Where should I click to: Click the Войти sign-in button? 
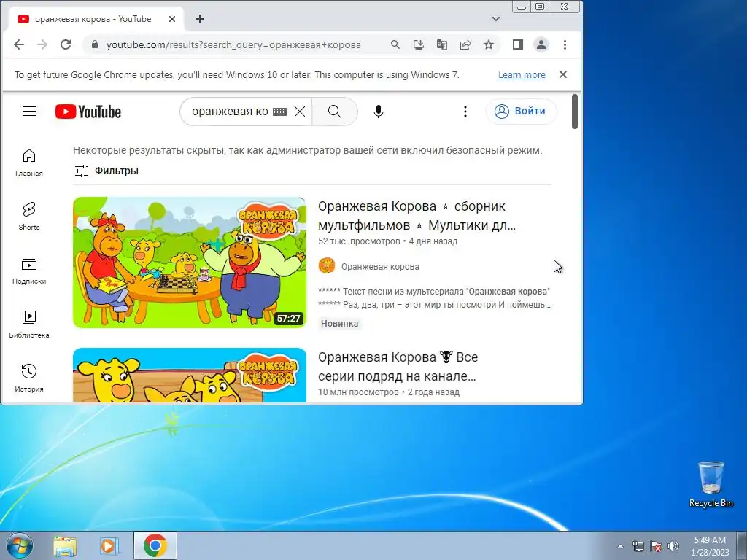(521, 112)
